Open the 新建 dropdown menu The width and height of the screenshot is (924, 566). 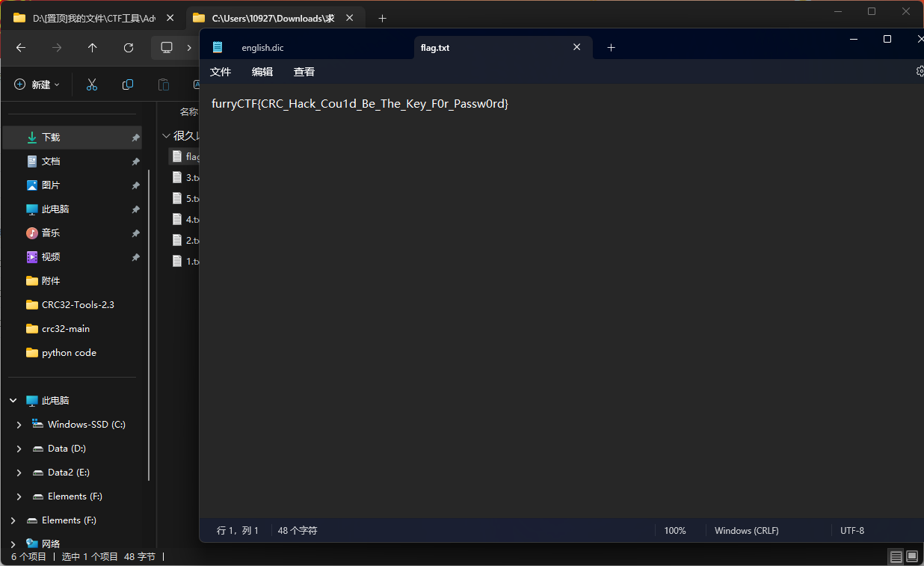click(37, 84)
